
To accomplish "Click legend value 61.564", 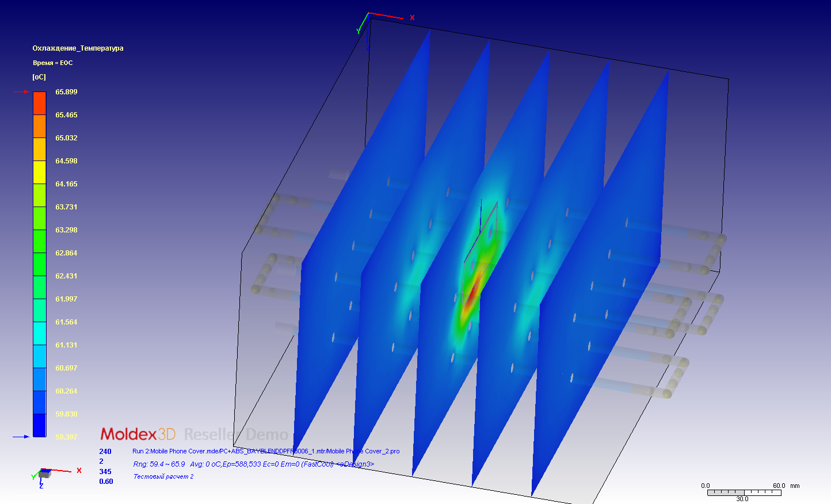I will [66, 322].
